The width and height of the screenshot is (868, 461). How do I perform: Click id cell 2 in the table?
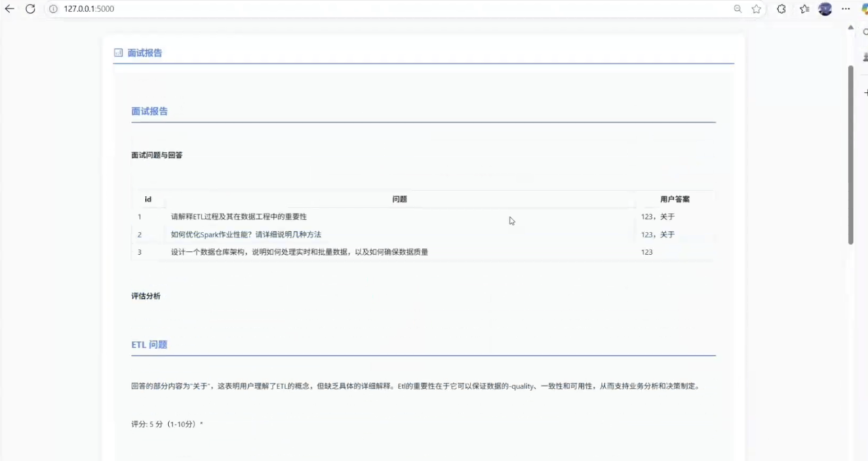click(x=140, y=234)
